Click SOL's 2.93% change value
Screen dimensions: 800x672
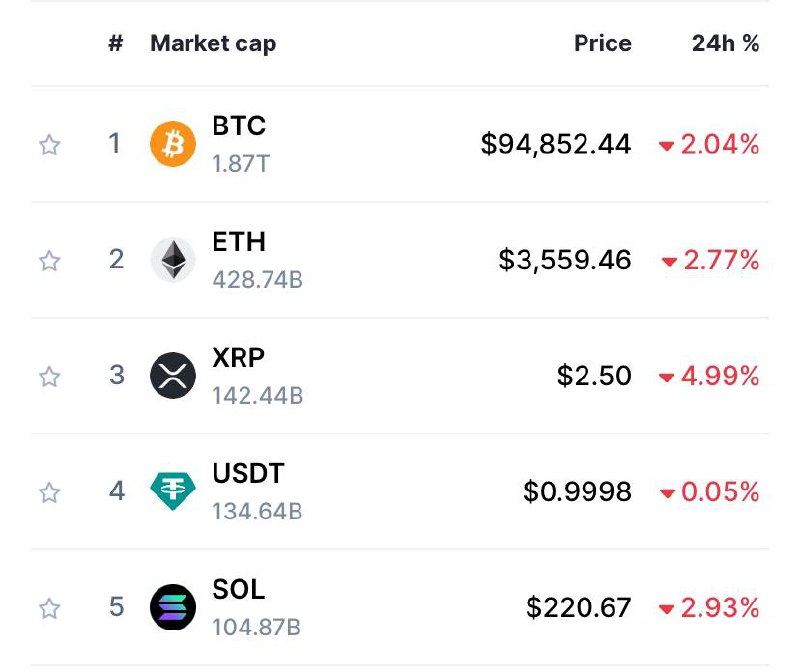point(720,607)
